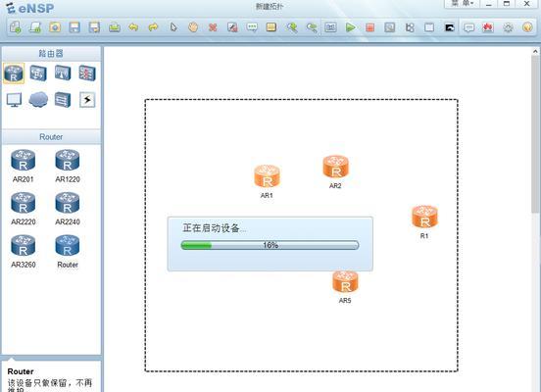The width and height of the screenshot is (541, 392).
Task: Click the Undo arrow icon
Action: 133,27
